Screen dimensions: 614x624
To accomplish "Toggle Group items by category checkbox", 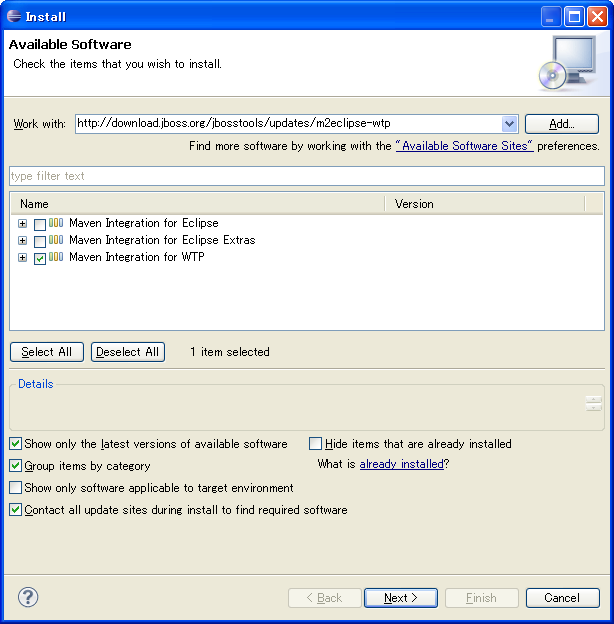I will [16, 465].
